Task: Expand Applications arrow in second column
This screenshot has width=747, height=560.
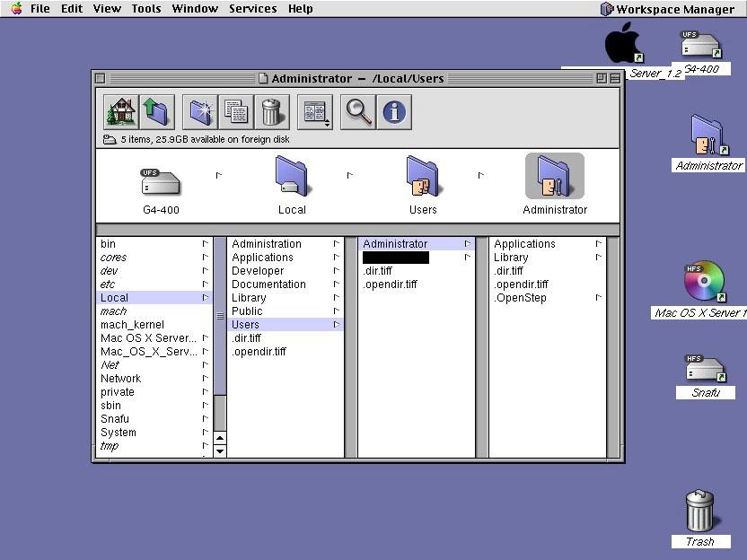Action: [x=337, y=258]
